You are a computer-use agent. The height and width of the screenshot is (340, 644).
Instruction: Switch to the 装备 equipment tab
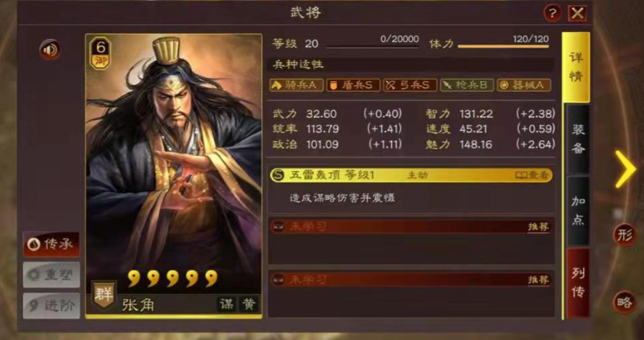tap(578, 140)
